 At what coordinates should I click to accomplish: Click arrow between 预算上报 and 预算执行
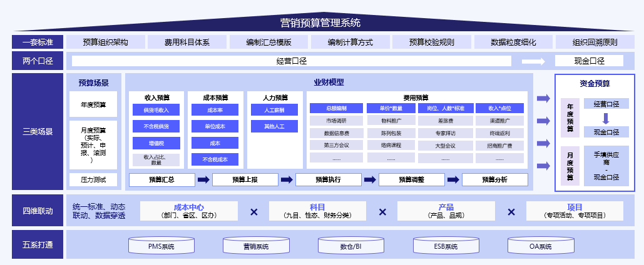(x=287, y=179)
